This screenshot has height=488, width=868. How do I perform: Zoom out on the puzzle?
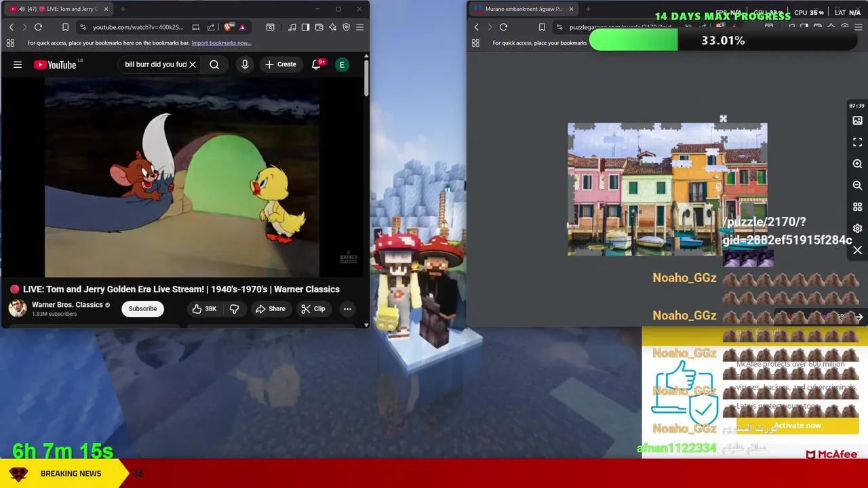[857, 185]
